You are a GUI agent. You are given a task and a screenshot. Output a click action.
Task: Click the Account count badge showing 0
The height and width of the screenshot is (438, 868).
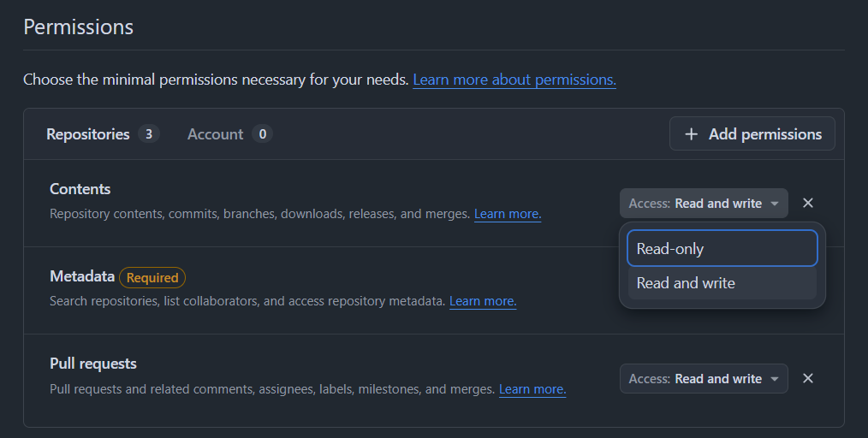point(262,134)
